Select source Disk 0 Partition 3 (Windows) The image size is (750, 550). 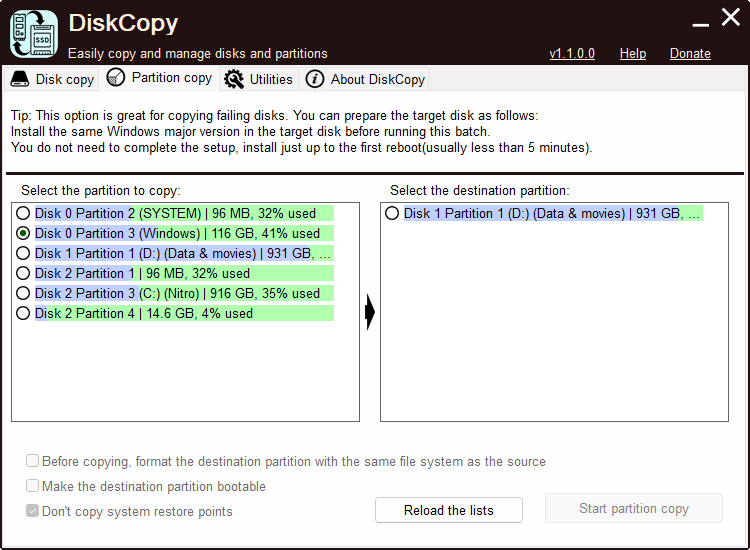(x=175, y=233)
